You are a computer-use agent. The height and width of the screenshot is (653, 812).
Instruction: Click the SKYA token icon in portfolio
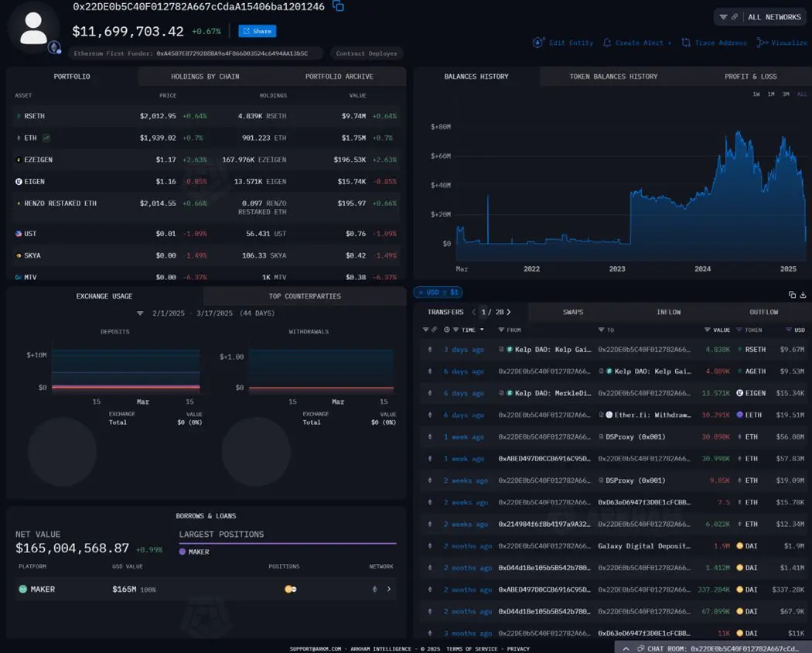[19, 255]
